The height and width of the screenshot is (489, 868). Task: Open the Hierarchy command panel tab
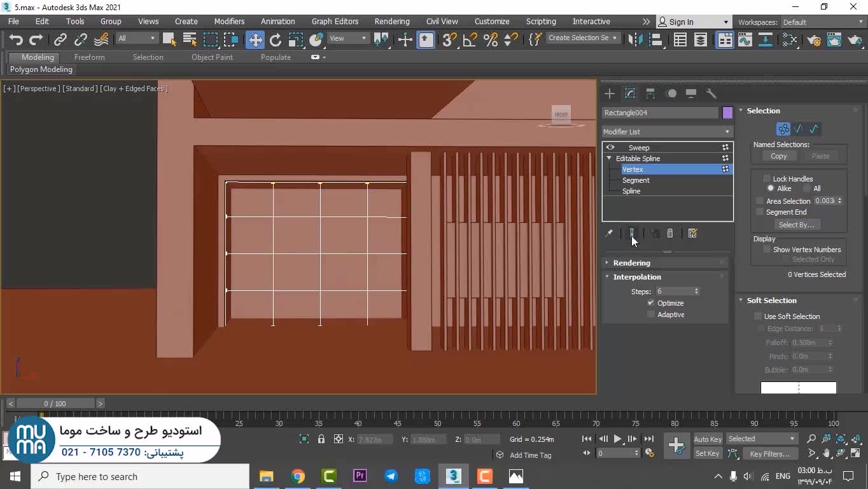pos(650,94)
